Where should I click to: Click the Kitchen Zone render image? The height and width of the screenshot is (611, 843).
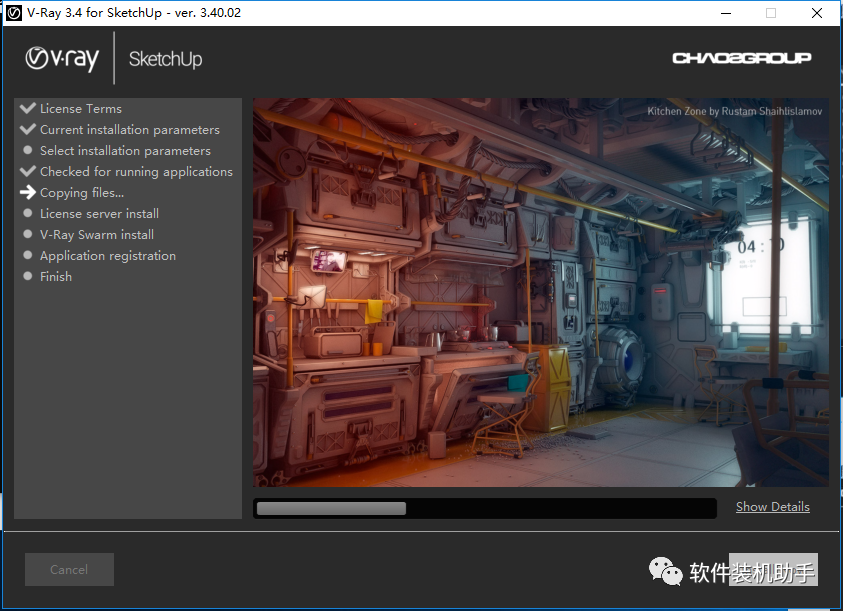(541, 292)
